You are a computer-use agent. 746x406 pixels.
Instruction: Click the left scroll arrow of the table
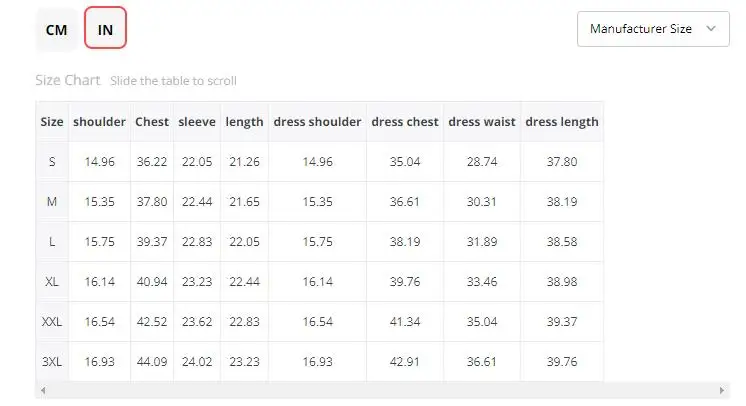click(x=43, y=390)
